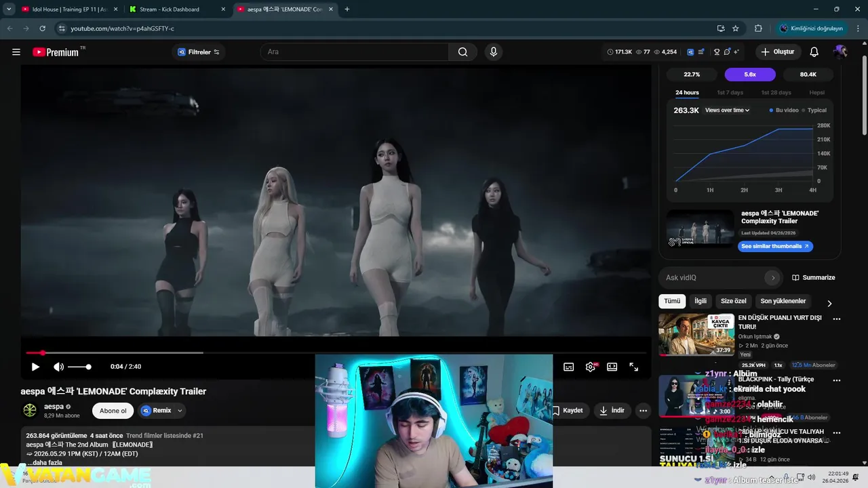This screenshot has width=868, height=488.
Task: Open the account avatar menu
Action: tap(840, 52)
